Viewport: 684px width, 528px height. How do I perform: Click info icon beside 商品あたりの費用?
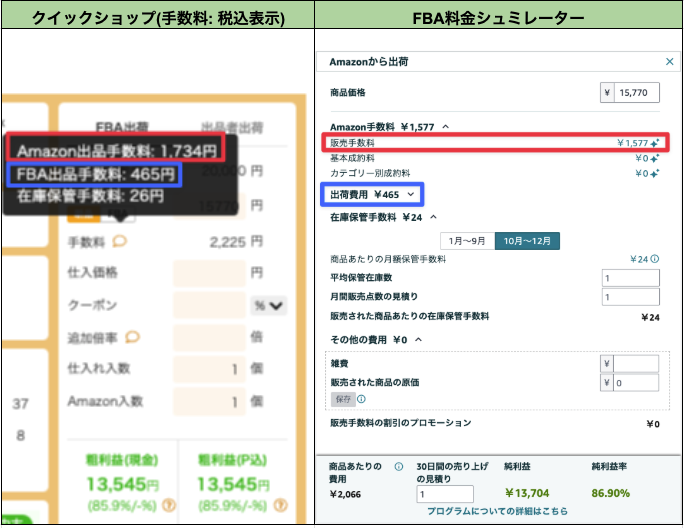398,467
